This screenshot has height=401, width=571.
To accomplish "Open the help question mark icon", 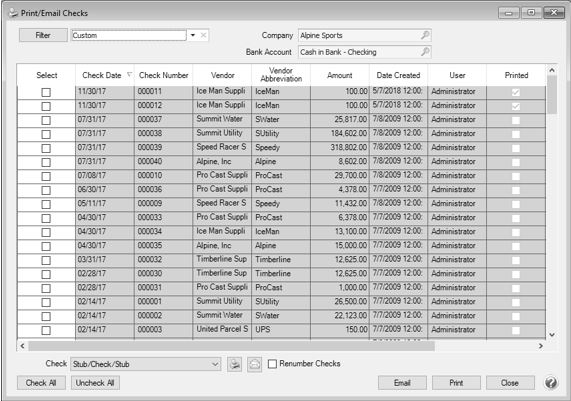I will click(551, 383).
